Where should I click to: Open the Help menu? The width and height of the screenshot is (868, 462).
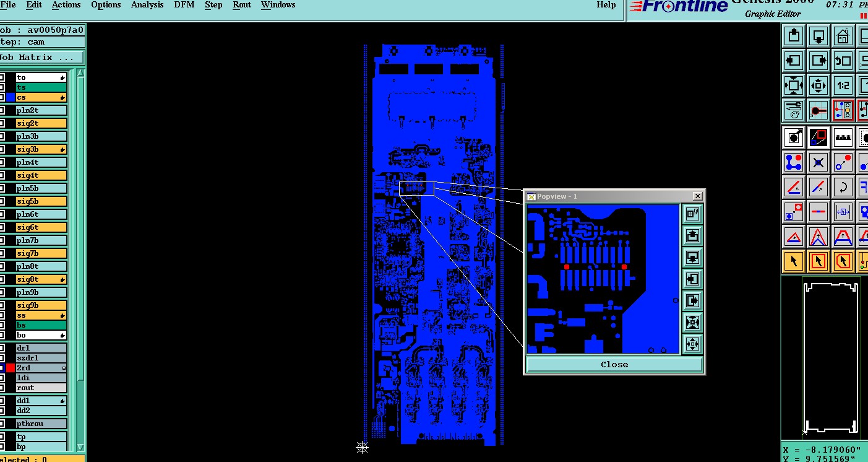click(606, 5)
